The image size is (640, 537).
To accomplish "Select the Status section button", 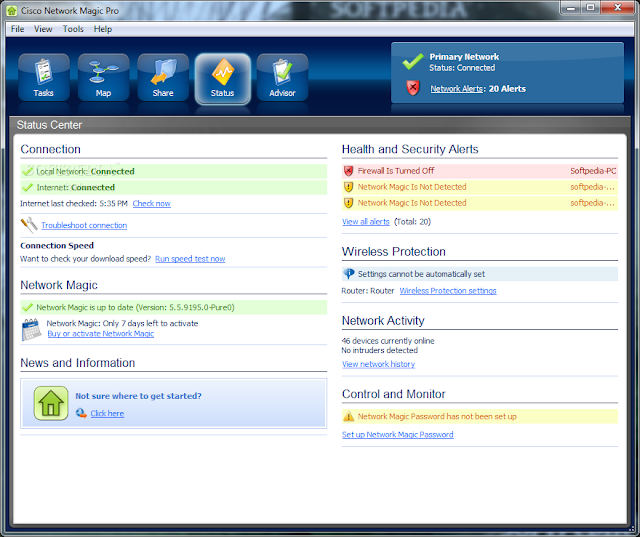I will (223, 78).
